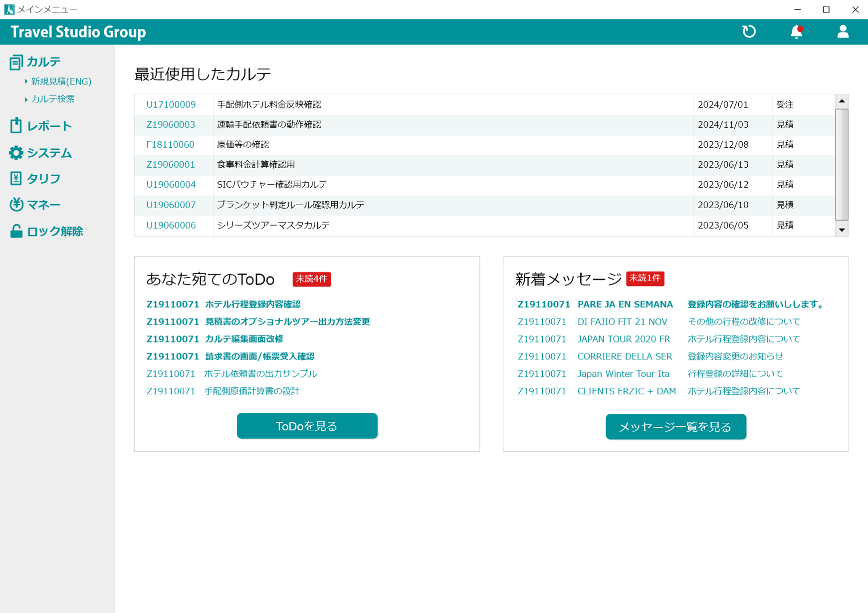Click the app logo in title bar
Screen dimensions: 868x613
(9, 9)
